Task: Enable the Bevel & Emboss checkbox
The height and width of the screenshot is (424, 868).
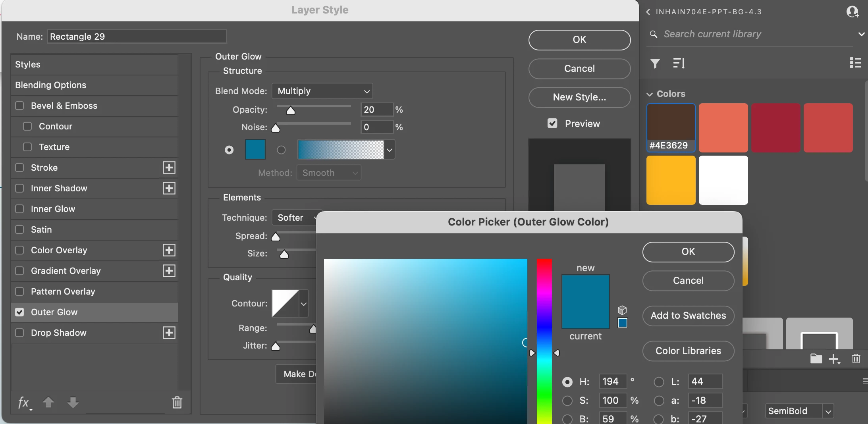Action: pyautogui.click(x=19, y=106)
